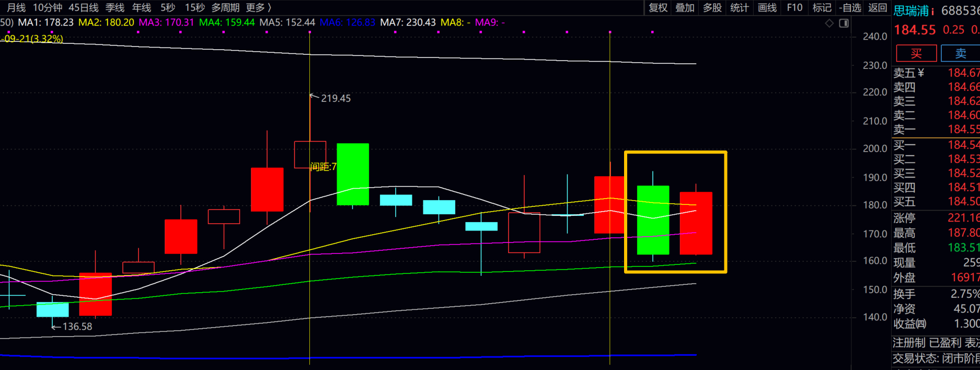Viewport: 980px width, 370px height.
Task: Expand the 更多 period options
Action: click(259, 8)
